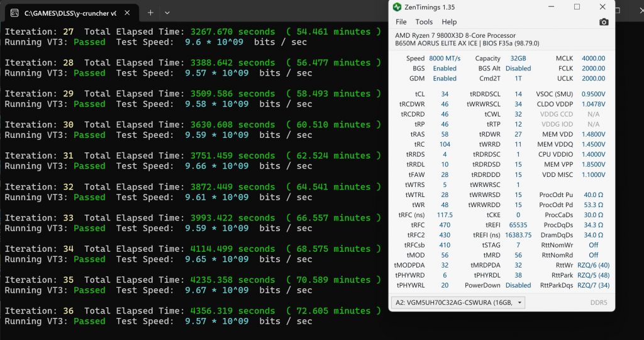Open the Help menu
Image resolution: width=644 pixels, height=340 pixels.
(x=449, y=22)
